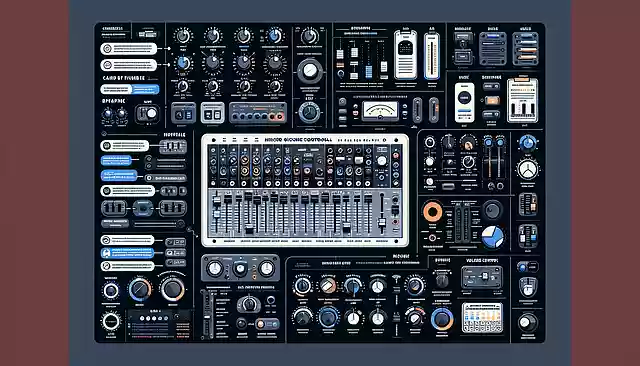Open the half-blue pill selector bar
Image resolution: width=640 pixels, height=366 pixels.
(x=130, y=89)
